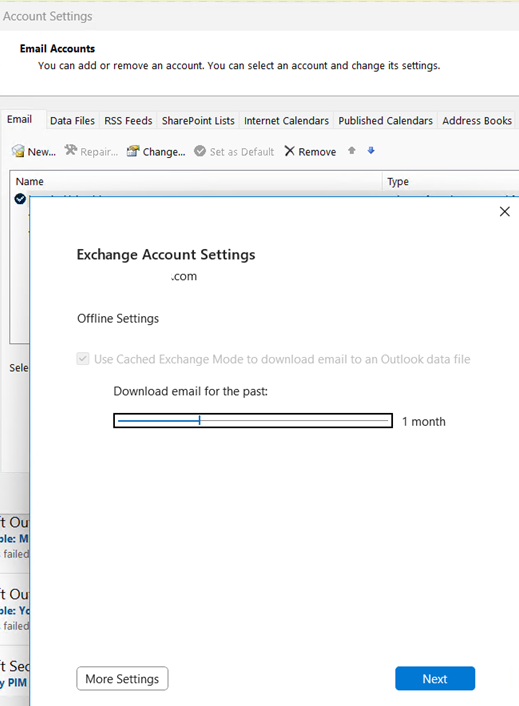Click the '1 month' slider value text
The image size is (519, 706).
pyautogui.click(x=424, y=421)
